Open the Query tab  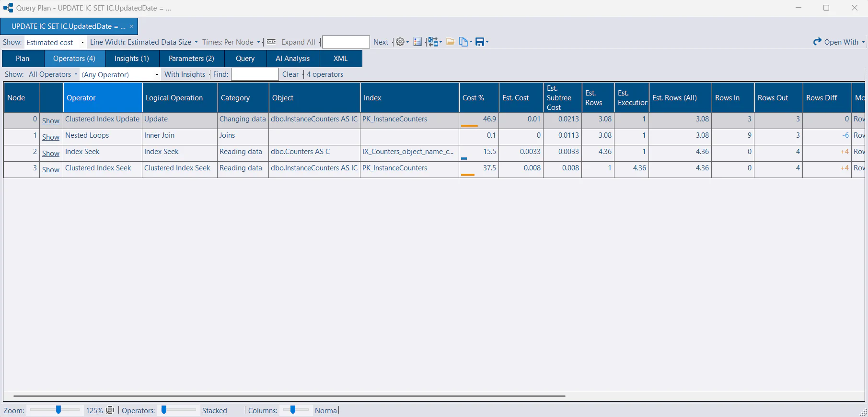pyautogui.click(x=245, y=59)
